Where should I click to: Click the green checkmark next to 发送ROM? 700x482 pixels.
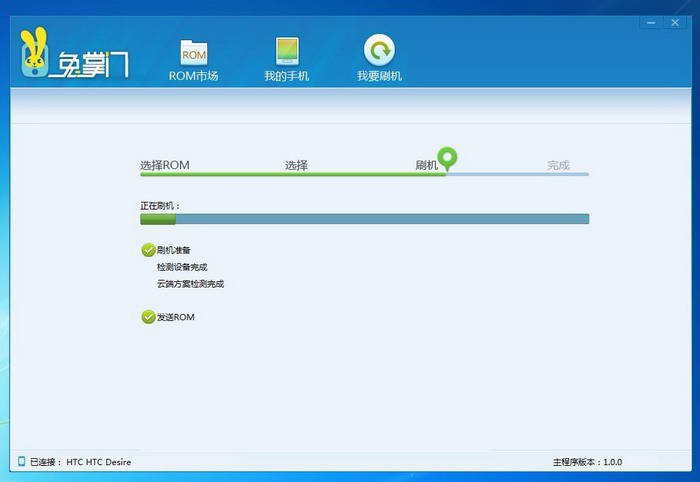(x=148, y=317)
